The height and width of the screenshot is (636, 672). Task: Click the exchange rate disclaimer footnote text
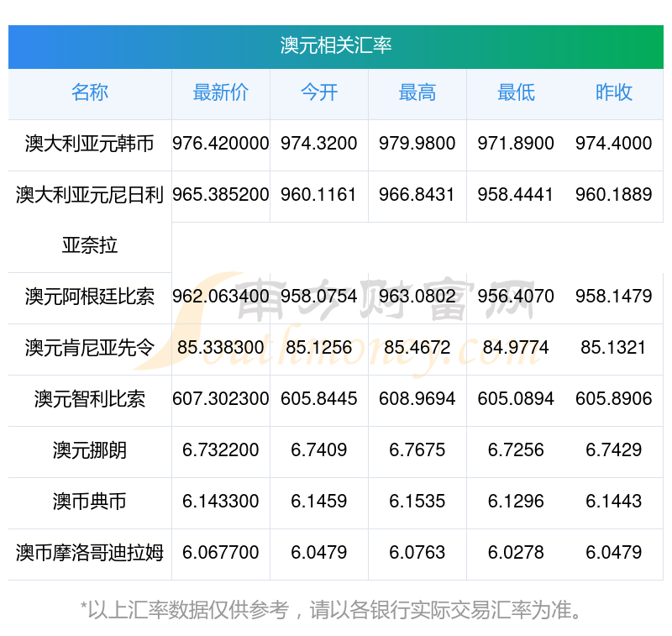click(x=336, y=609)
